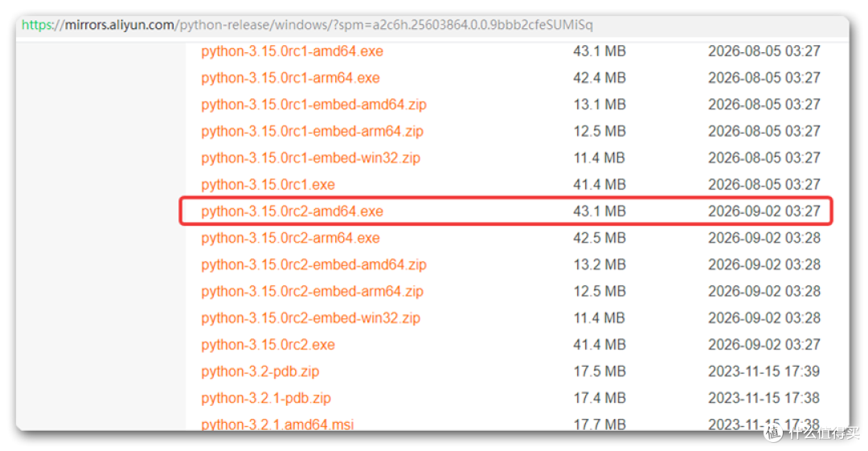Open python-3.15.0rc2-arm64.exe link

tap(290, 238)
